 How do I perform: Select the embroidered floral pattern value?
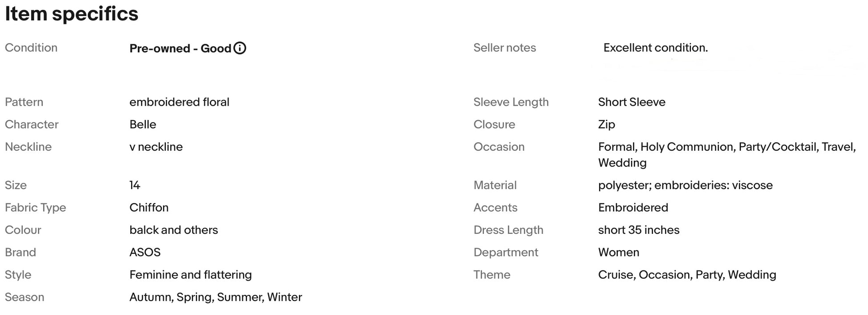pyautogui.click(x=179, y=102)
